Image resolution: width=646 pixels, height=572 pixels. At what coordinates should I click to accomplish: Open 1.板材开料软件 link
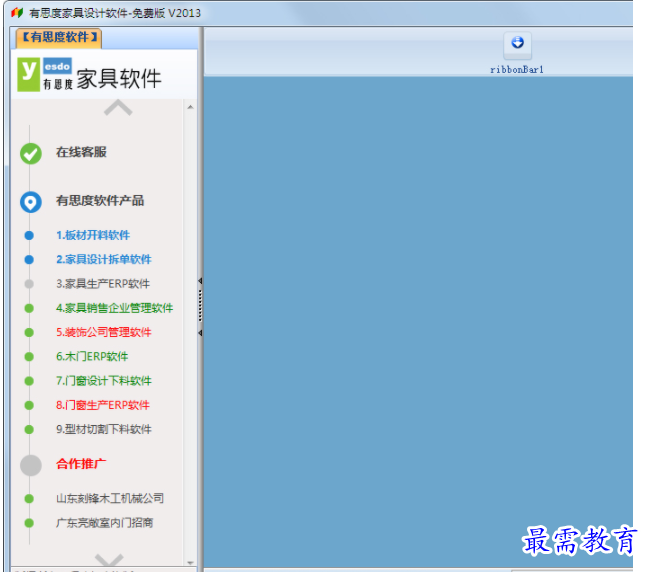(x=93, y=235)
